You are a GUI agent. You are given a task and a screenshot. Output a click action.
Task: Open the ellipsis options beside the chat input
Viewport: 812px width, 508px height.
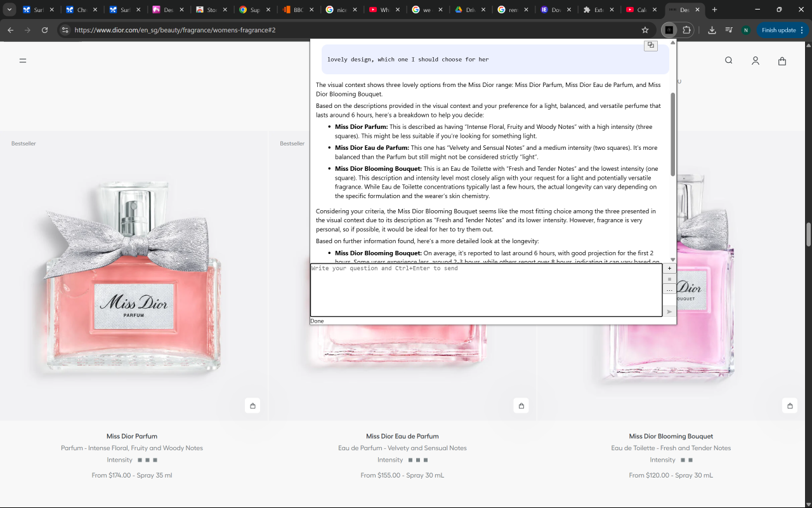tap(669, 290)
